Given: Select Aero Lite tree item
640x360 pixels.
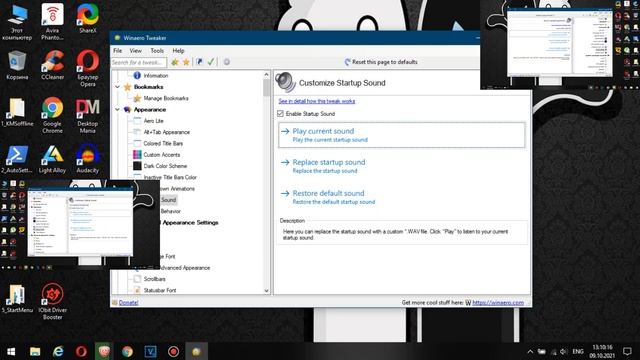Looking at the screenshot, I should tap(153, 121).
